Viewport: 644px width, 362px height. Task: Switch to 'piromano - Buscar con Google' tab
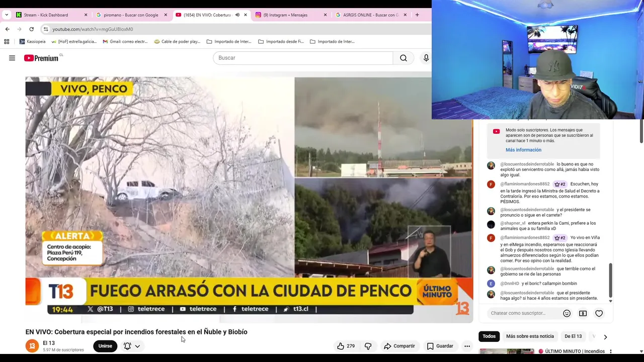[131, 15]
